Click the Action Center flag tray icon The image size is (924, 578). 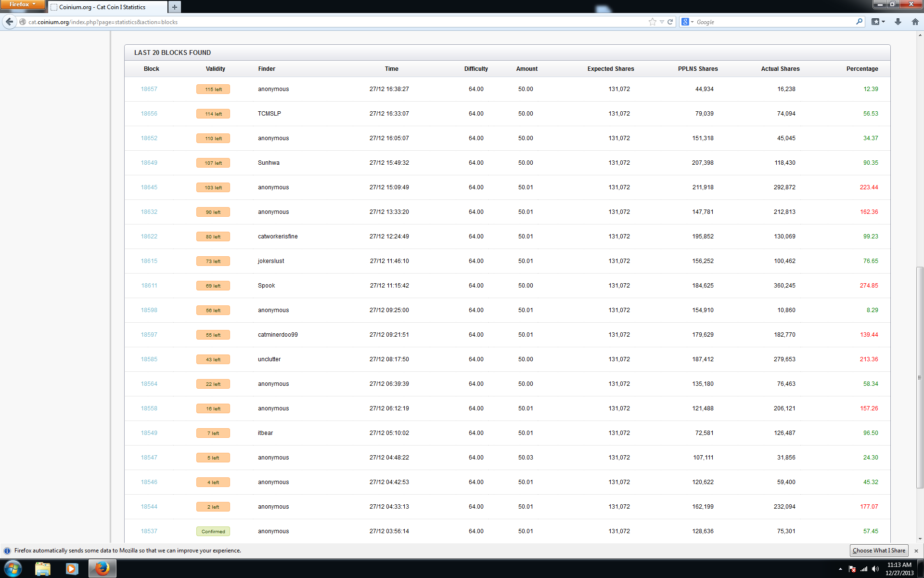coord(852,569)
